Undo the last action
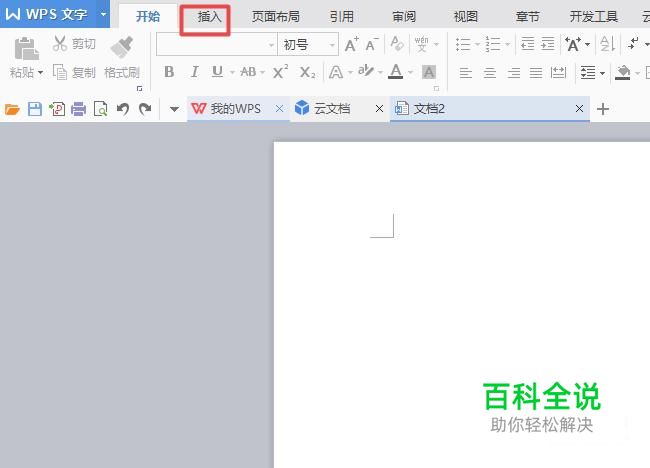The image size is (650, 468). pos(123,109)
